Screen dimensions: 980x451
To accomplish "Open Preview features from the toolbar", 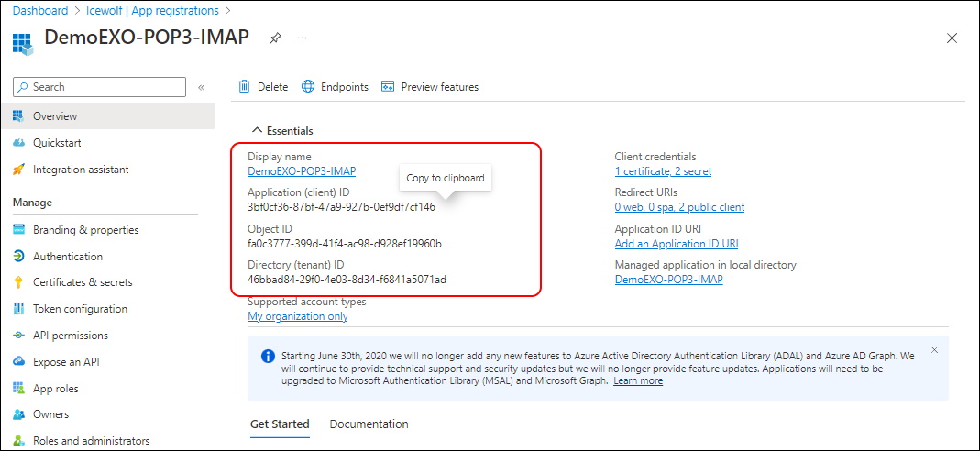I will 430,87.
